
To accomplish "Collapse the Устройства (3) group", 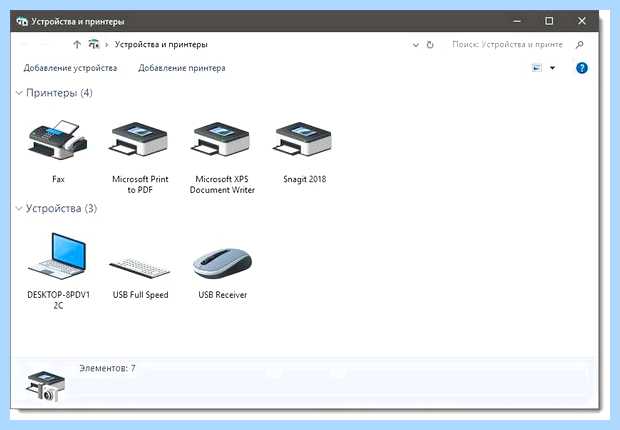I will 19,208.
